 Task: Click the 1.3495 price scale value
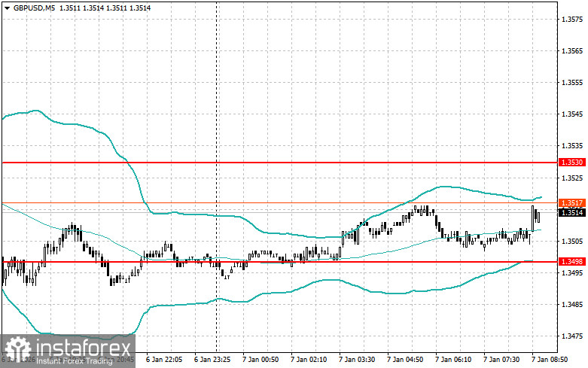(x=572, y=272)
